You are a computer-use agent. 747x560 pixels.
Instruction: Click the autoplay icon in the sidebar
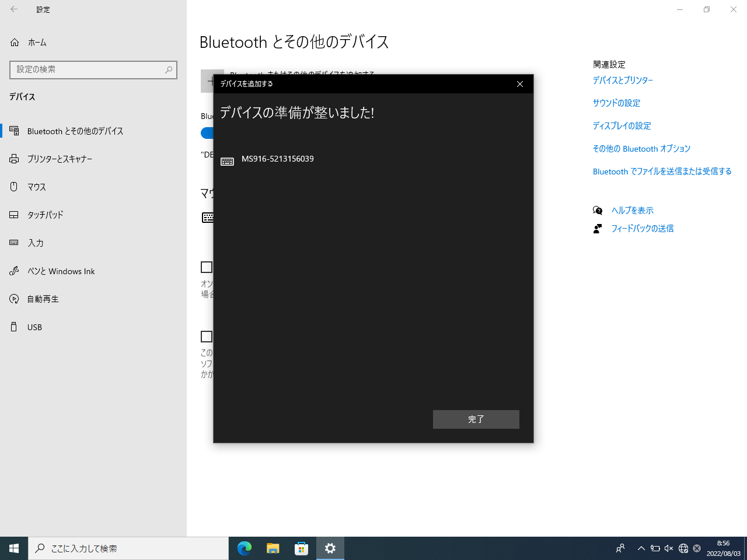15,299
